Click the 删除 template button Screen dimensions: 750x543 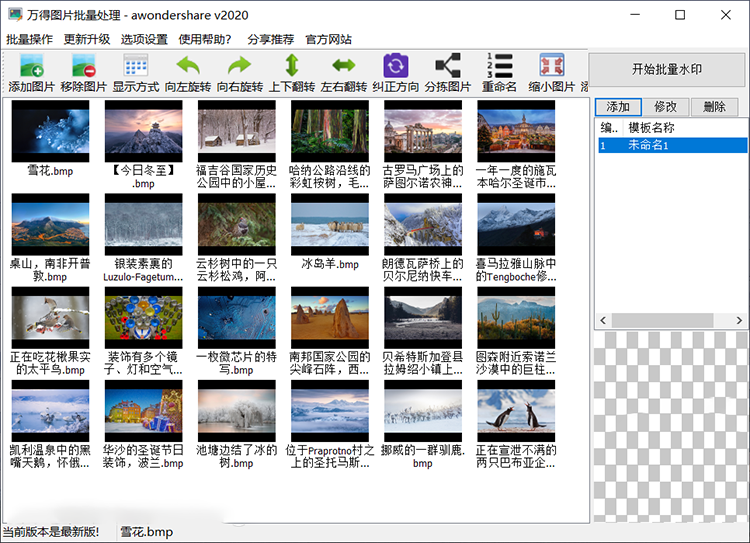click(x=714, y=107)
